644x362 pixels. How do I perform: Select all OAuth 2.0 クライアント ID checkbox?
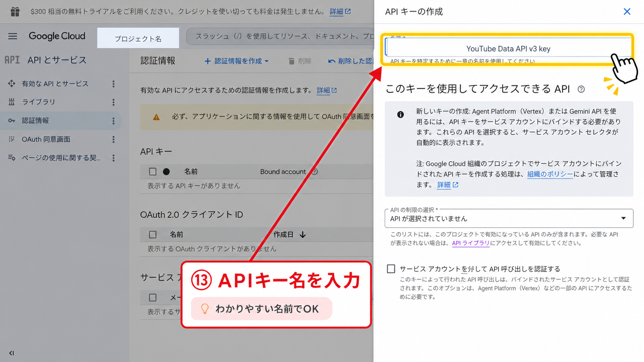pyautogui.click(x=153, y=234)
